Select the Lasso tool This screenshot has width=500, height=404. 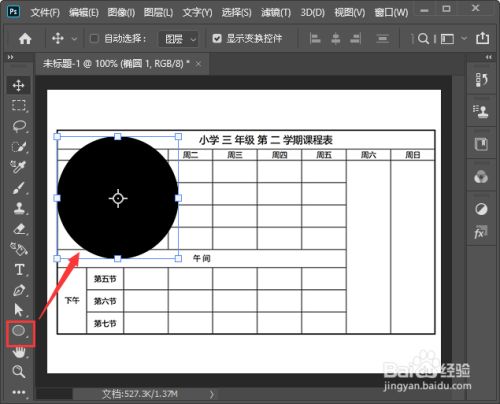[19, 126]
